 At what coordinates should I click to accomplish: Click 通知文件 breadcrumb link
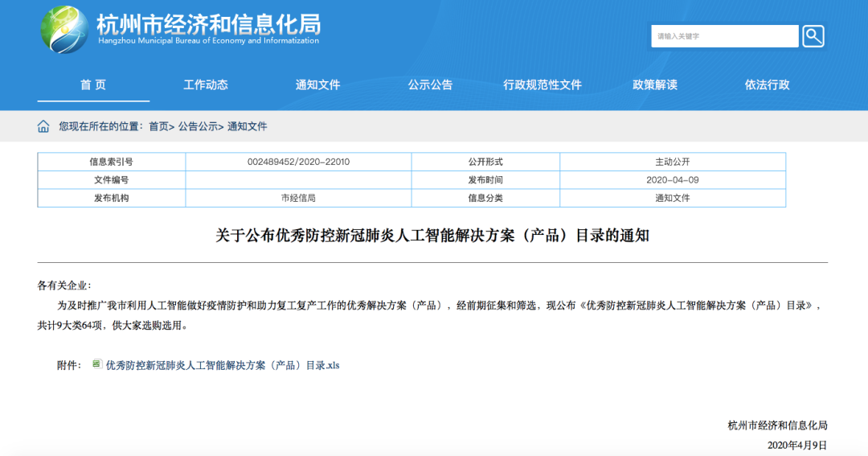point(248,127)
